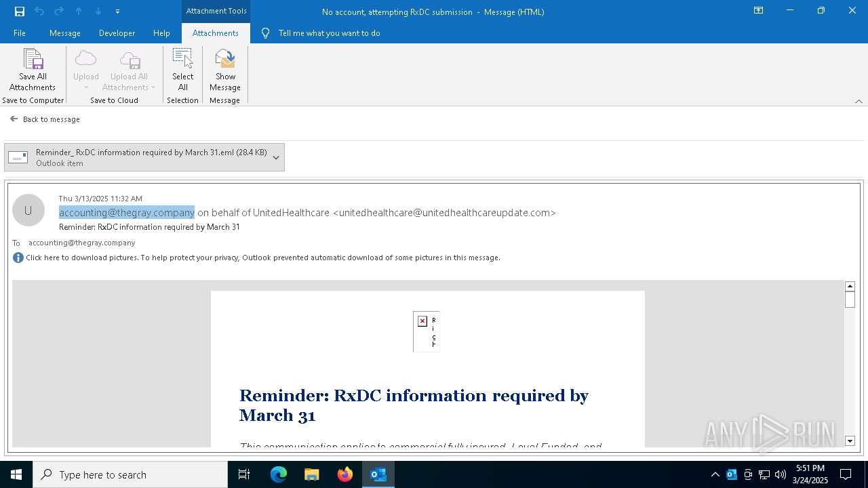
Task: Click Select All attachments button
Action: (183, 70)
